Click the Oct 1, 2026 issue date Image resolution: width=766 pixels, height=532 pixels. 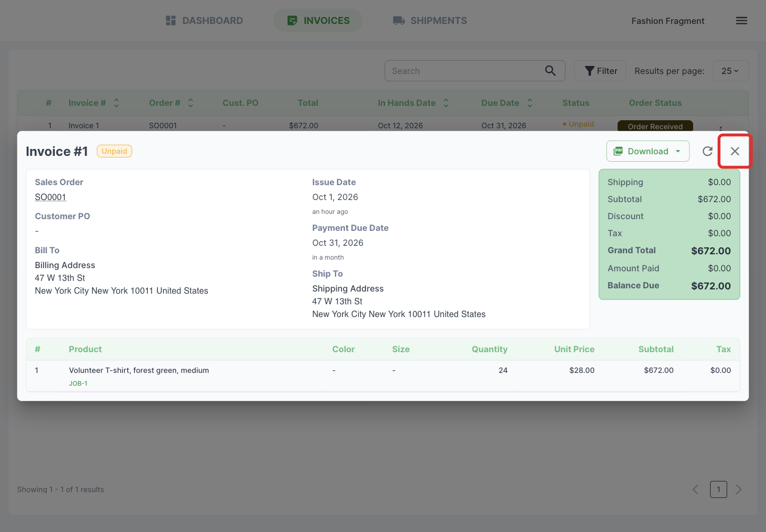(x=335, y=197)
